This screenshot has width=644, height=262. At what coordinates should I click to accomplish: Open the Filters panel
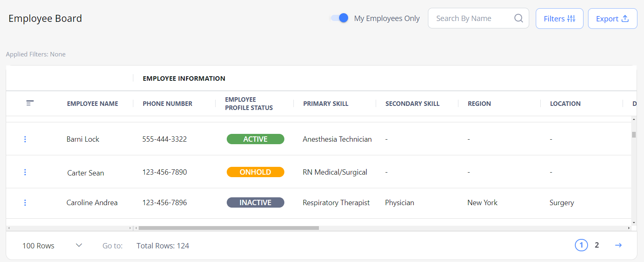pos(559,18)
